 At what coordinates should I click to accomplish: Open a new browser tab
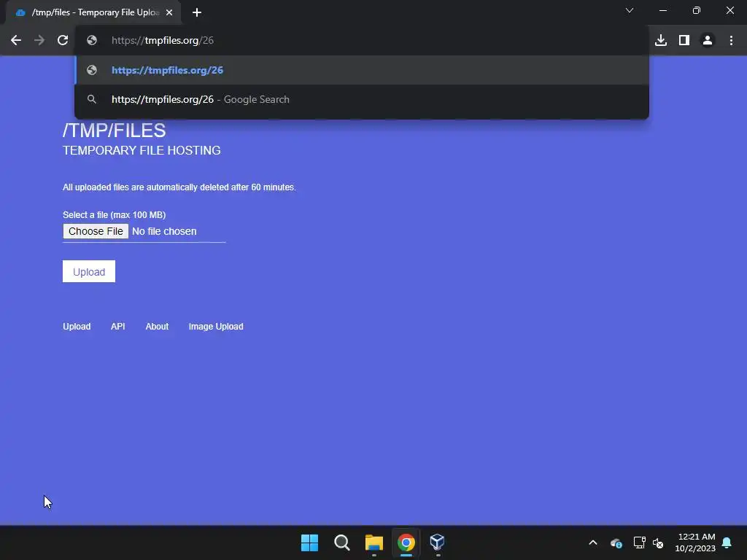point(197,12)
